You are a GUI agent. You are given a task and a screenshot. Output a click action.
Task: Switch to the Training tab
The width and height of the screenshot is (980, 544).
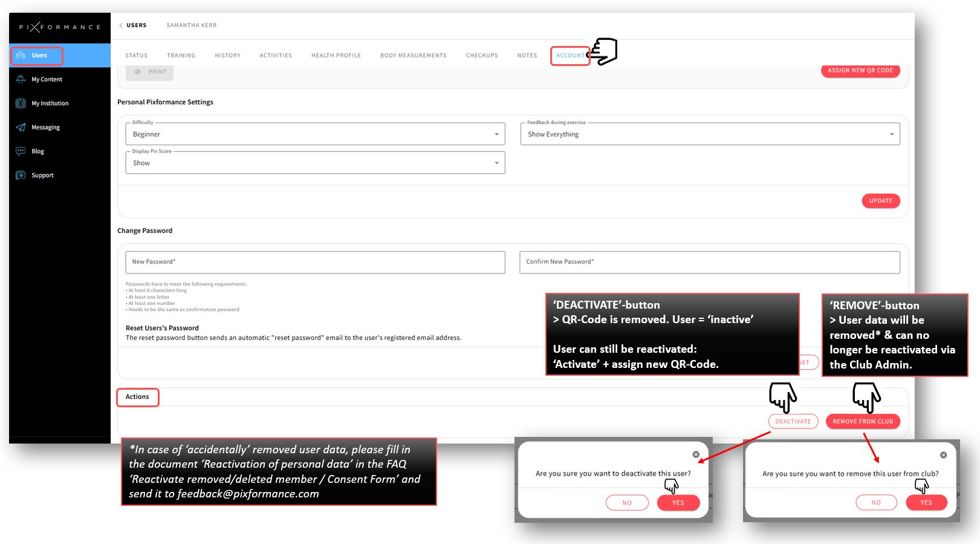181,56
